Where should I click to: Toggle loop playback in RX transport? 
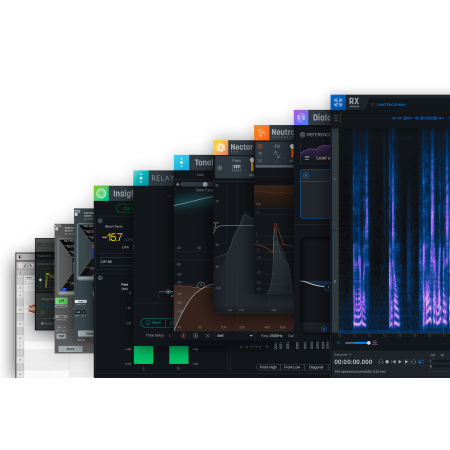click(x=414, y=362)
